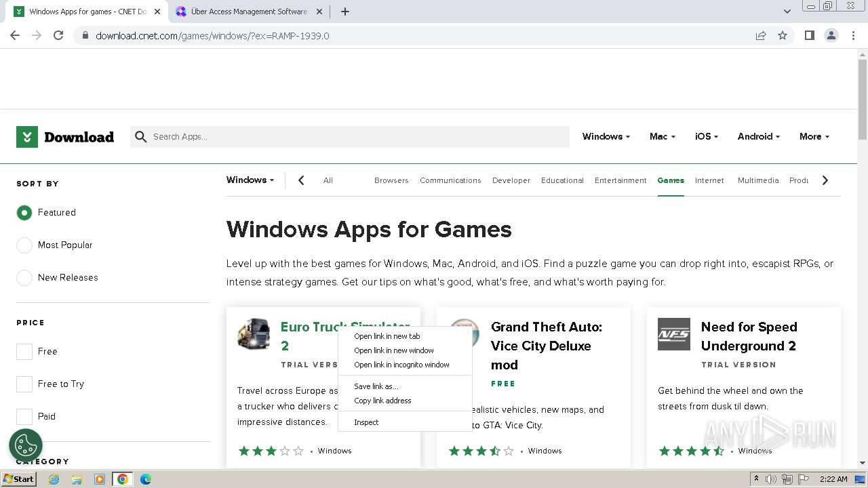Bookmark this page with the star icon

click(x=783, y=35)
